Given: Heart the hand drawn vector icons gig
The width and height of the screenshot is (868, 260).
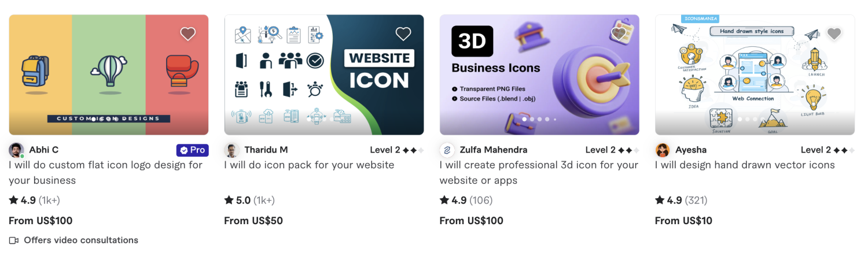Looking at the screenshot, I should (834, 34).
